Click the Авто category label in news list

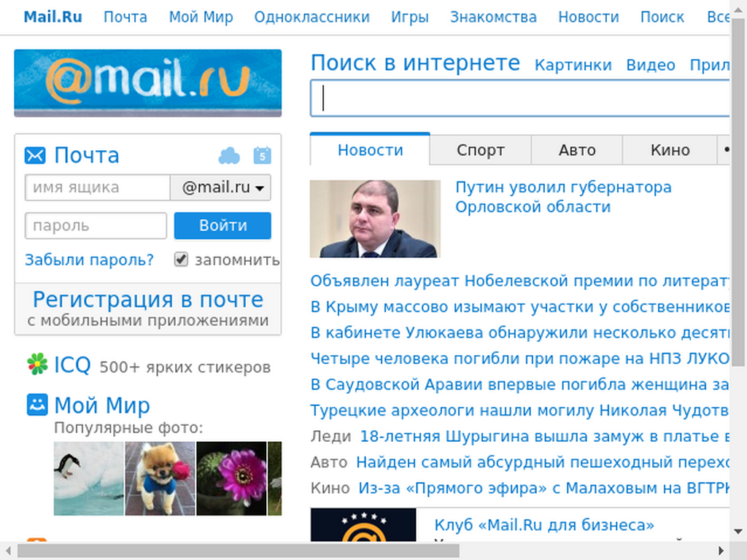click(x=329, y=462)
